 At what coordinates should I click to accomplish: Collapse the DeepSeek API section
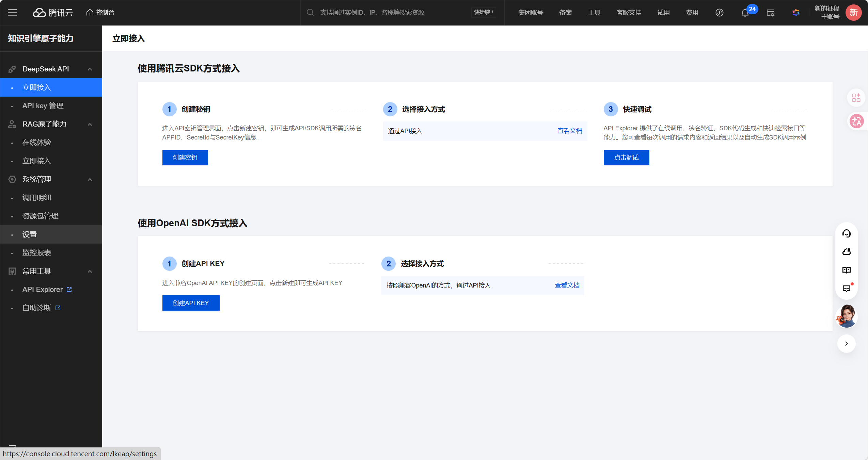(90, 69)
